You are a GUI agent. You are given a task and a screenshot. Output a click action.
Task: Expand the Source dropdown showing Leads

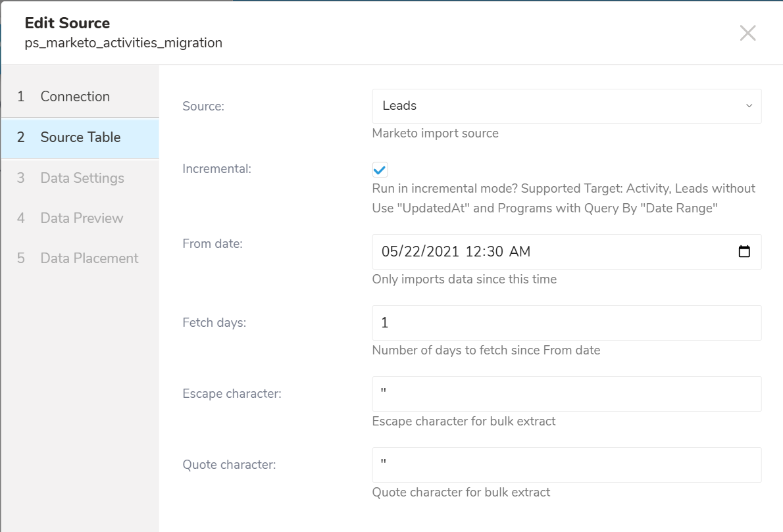tap(566, 106)
